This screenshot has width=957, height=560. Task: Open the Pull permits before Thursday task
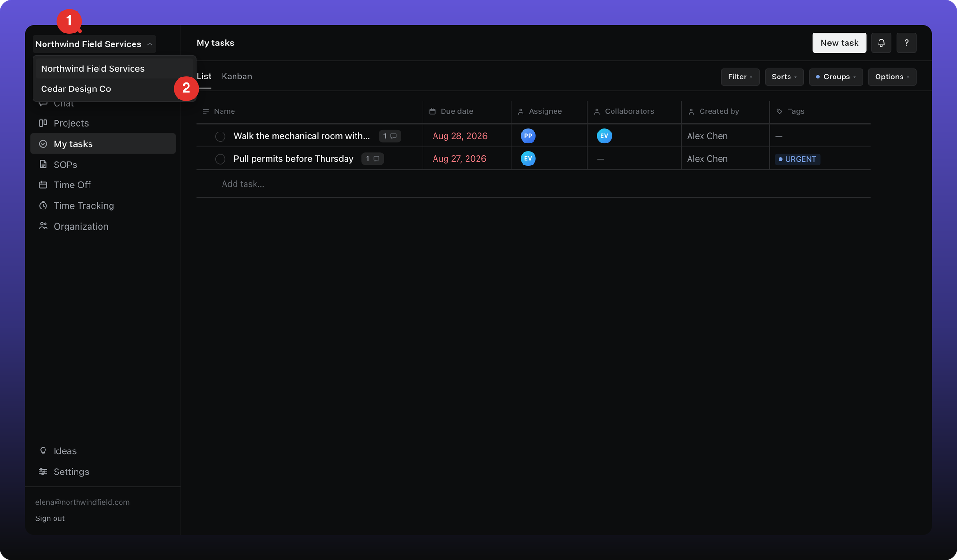click(x=293, y=159)
